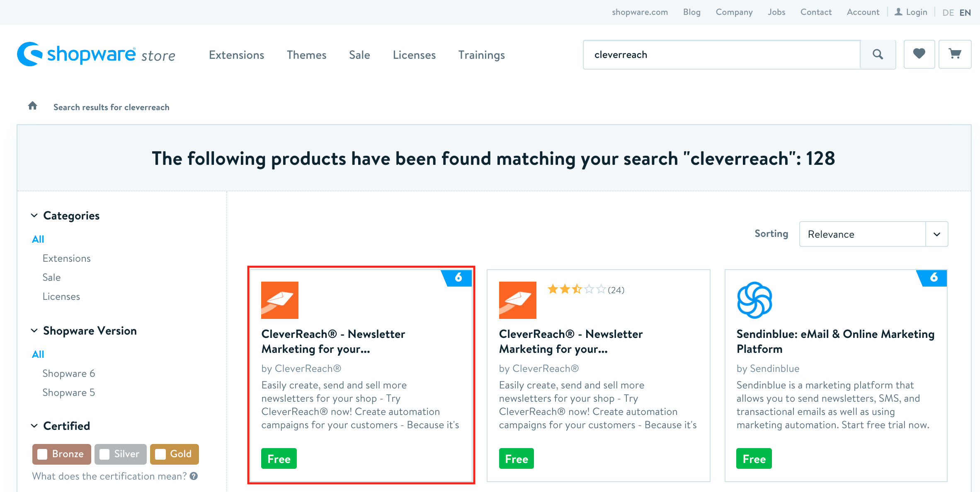Image resolution: width=980 pixels, height=492 pixels.
Task: Enable the Gold certification checkbox
Action: point(160,454)
